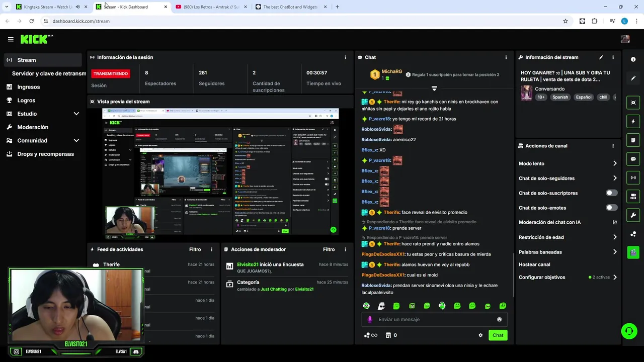Click the chill tag chip
644x362 pixels.
tap(603, 97)
